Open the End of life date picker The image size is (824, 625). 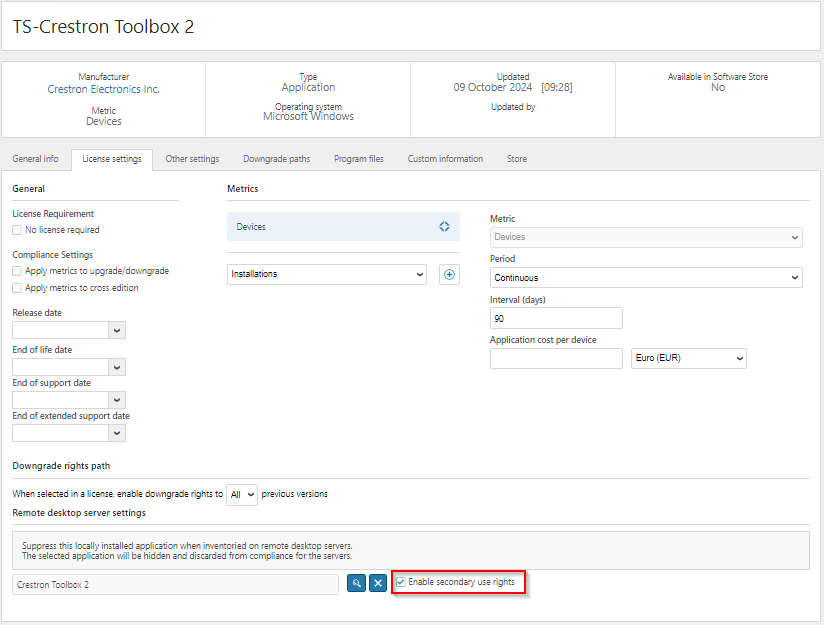[117, 367]
